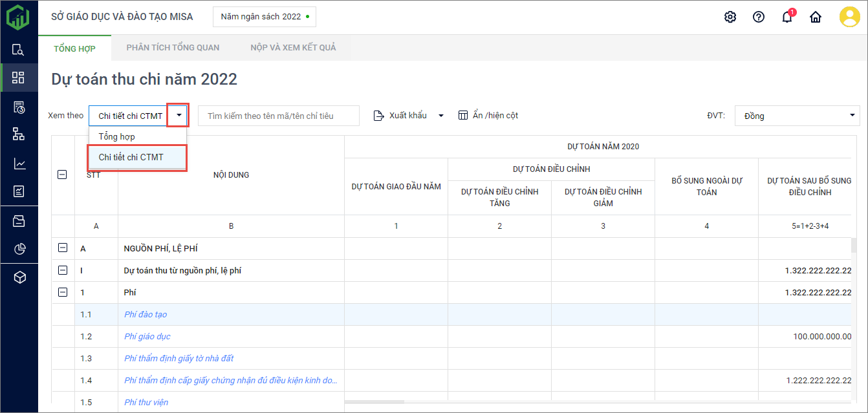Click the organization tree sidebar icon
The height and width of the screenshot is (413, 868).
tap(19, 134)
